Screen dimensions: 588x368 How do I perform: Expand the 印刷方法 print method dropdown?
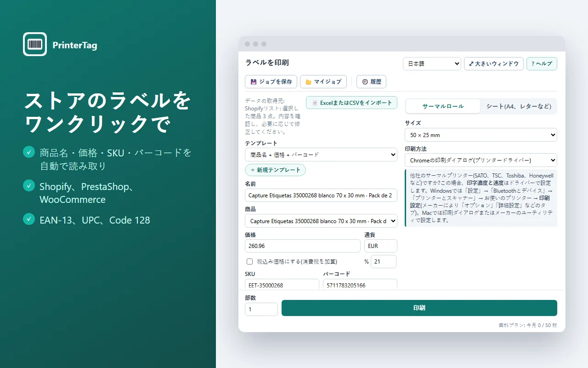tap(481, 160)
